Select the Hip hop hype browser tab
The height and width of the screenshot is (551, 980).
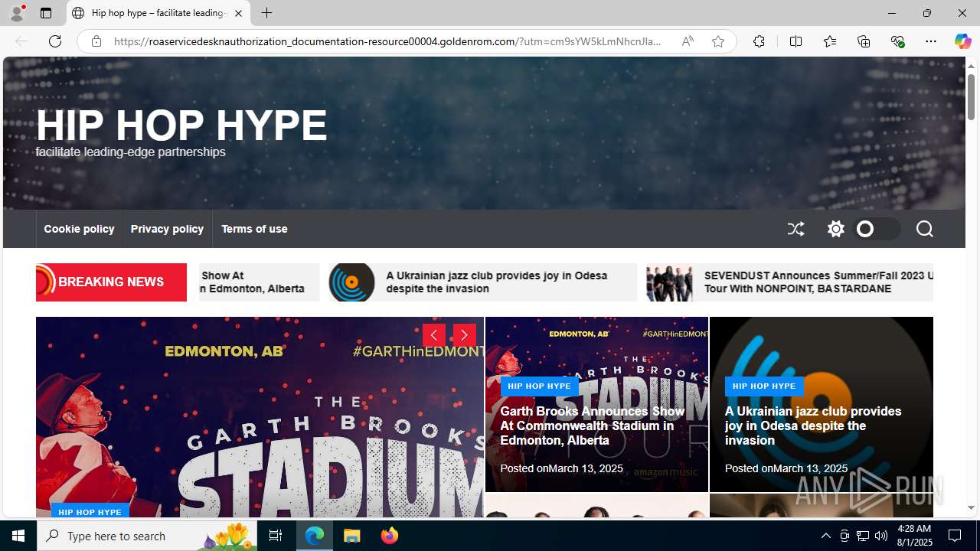tap(158, 13)
